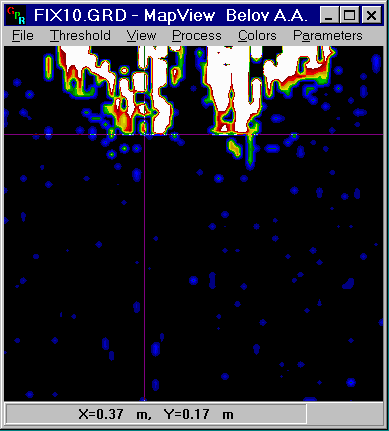
Task: Click the empty status panel beside coordinates
Action: (345, 414)
